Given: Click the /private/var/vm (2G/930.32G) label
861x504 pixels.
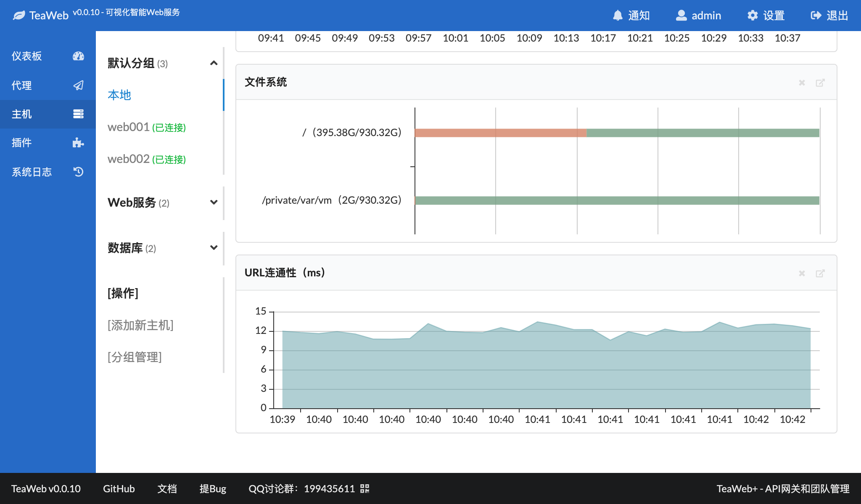Looking at the screenshot, I should point(332,200).
